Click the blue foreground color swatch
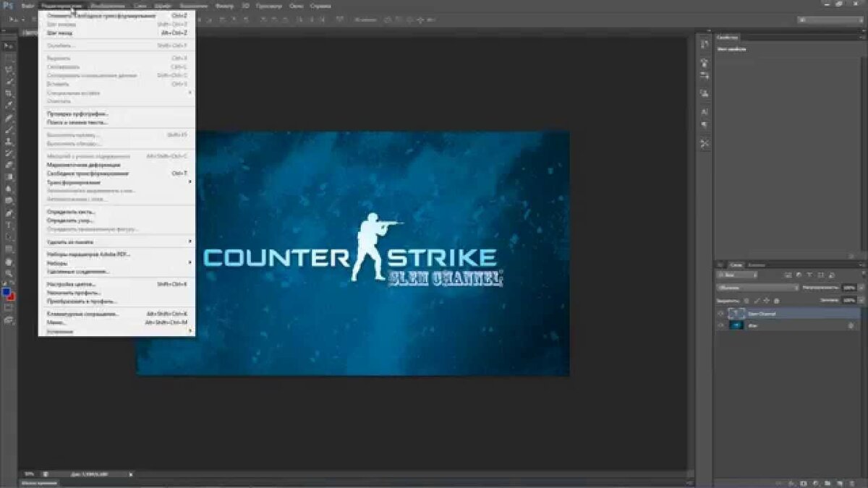 coord(7,292)
